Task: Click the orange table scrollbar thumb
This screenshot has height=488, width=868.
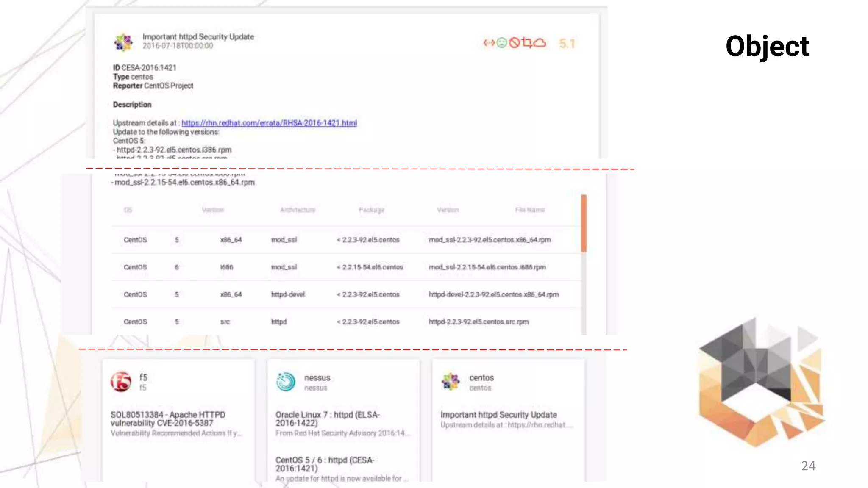Action: click(x=584, y=223)
